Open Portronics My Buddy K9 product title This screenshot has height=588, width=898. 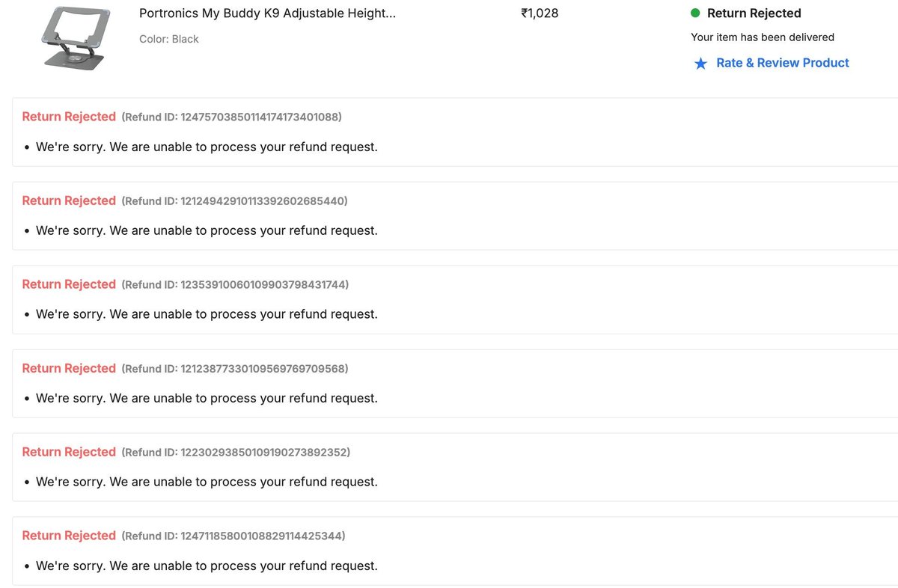[x=268, y=13]
